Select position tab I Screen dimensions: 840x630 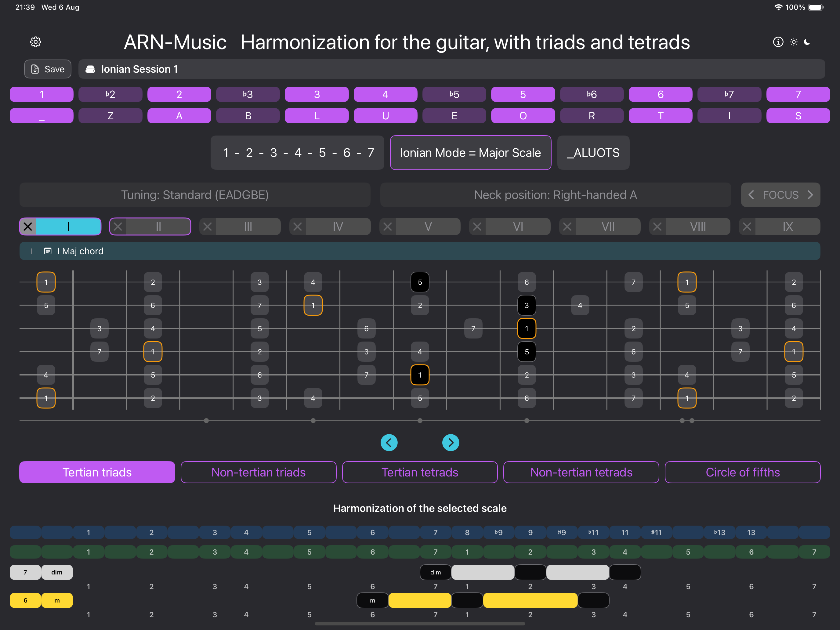(x=68, y=227)
